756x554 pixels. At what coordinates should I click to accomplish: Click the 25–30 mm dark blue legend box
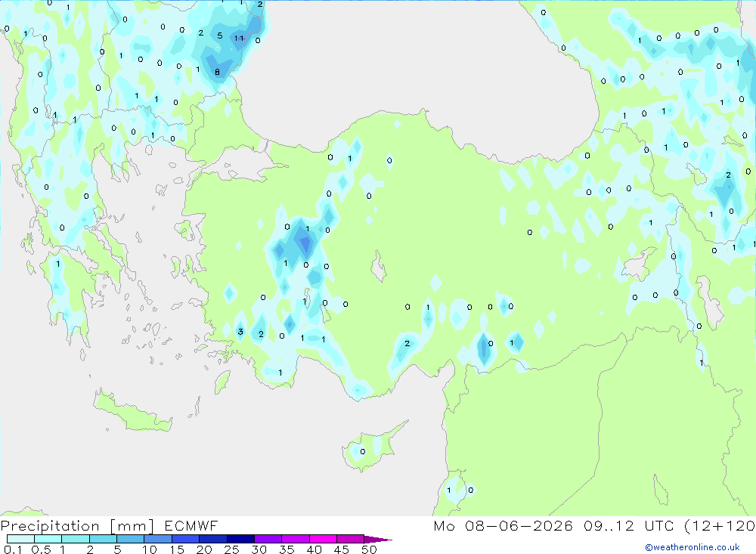240,539
